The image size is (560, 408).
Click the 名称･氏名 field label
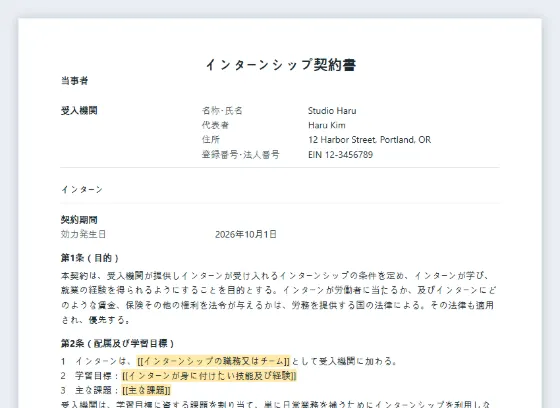coord(222,111)
